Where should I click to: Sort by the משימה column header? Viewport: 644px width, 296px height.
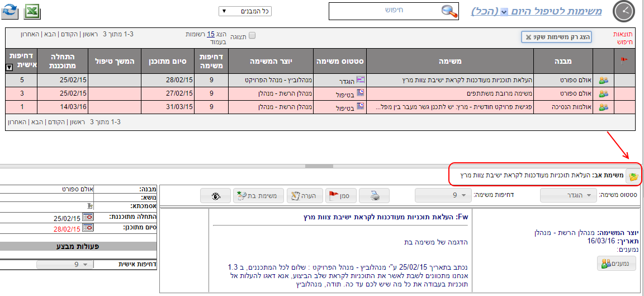coord(450,60)
